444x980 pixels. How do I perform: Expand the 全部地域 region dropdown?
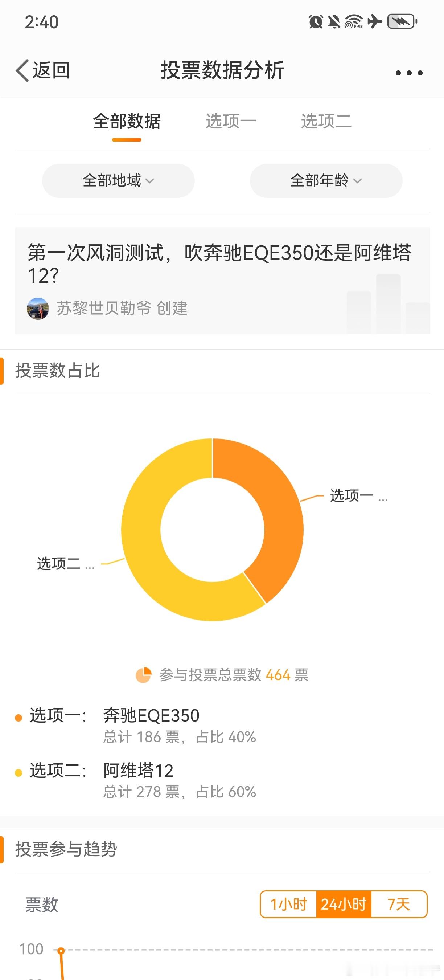[x=118, y=181]
